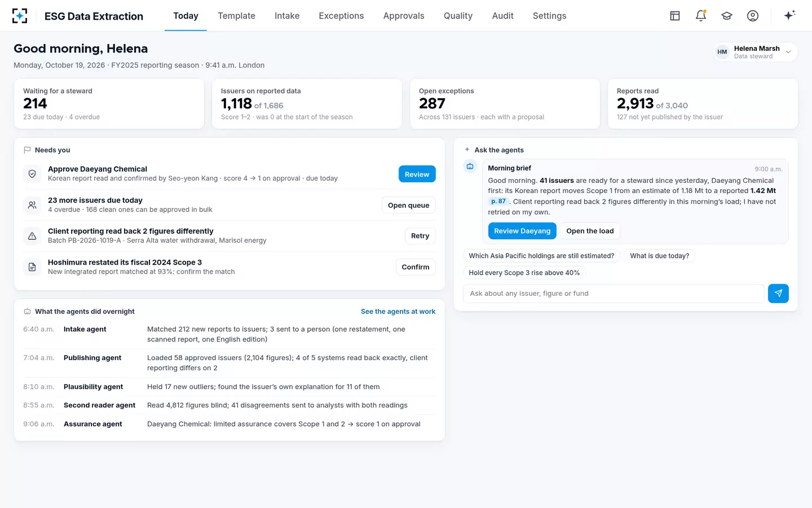
Task: Open the Open exceptions card
Action: tap(505, 104)
